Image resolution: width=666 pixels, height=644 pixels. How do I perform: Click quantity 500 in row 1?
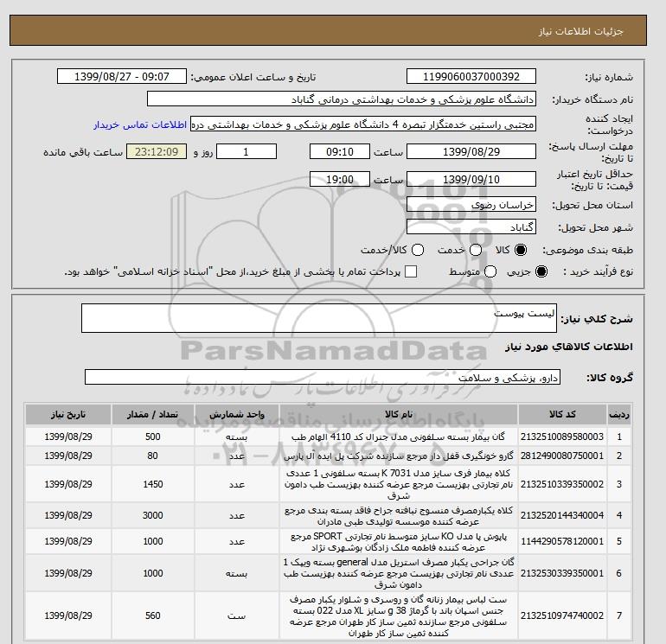pyautogui.click(x=153, y=437)
